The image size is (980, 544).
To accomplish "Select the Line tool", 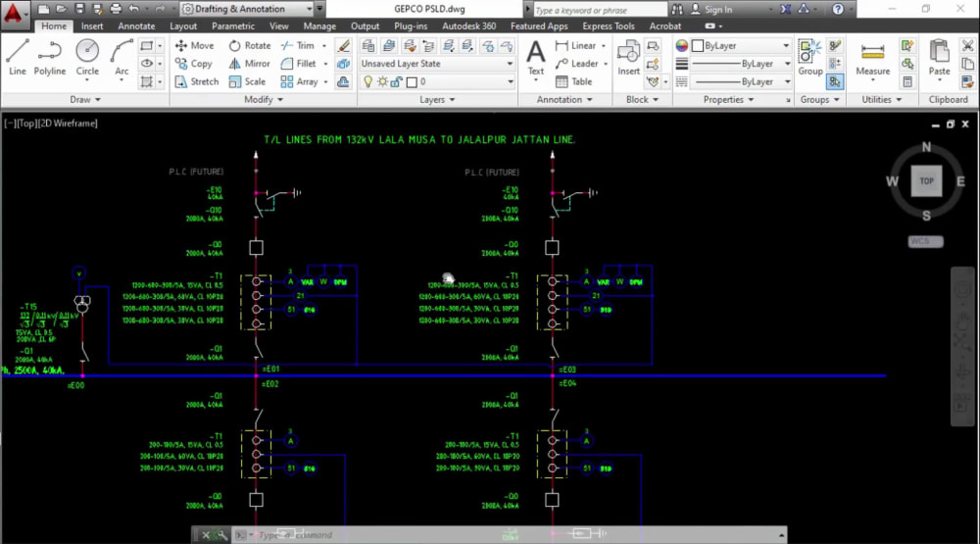I will pyautogui.click(x=18, y=58).
